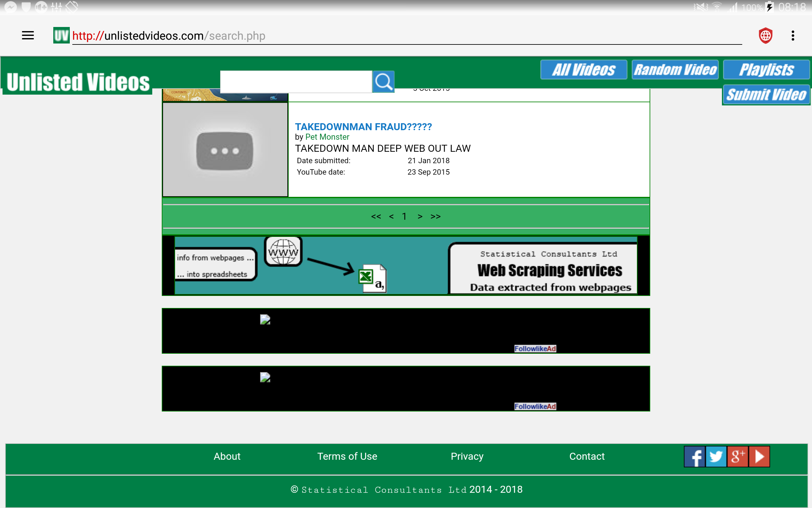Click the TAKEDOWNMAN placeholder video thumbnail

[225, 150]
